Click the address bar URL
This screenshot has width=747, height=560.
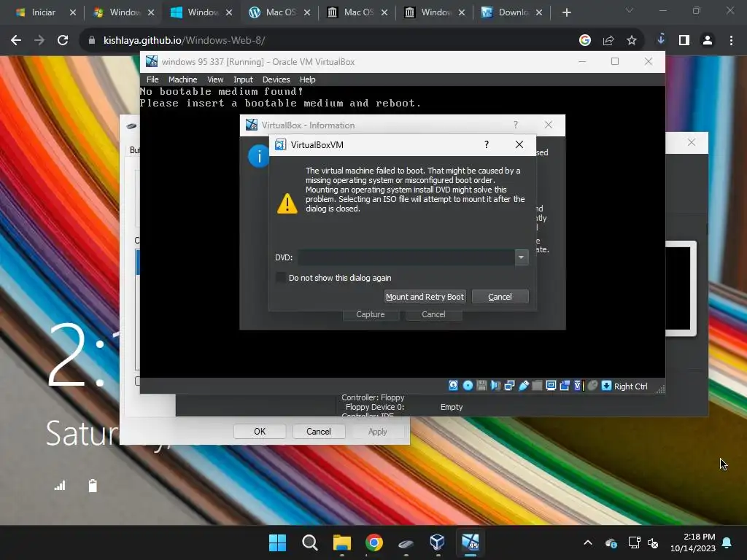tap(184, 41)
